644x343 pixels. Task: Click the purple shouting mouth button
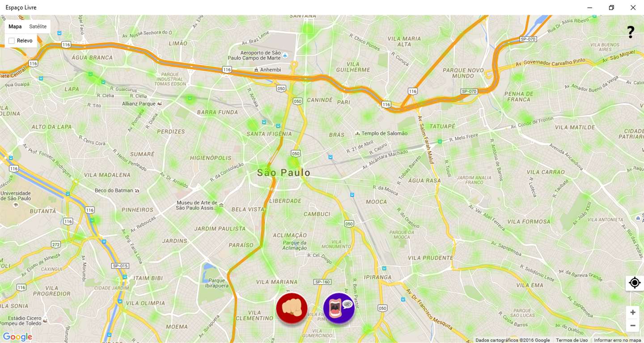pyautogui.click(x=339, y=308)
